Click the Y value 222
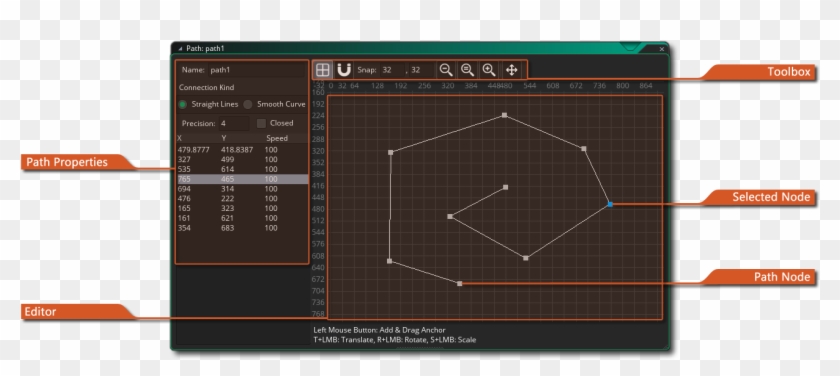 (x=227, y=199)
